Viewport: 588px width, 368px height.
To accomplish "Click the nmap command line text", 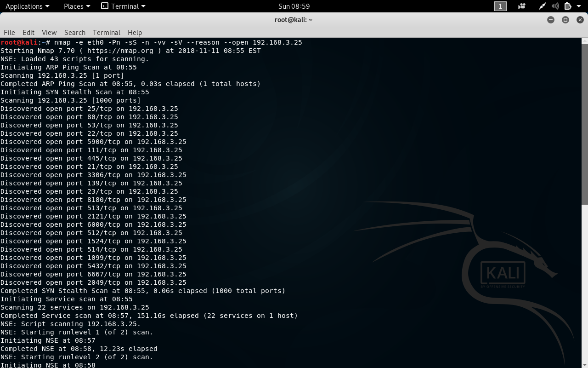I will click(x=178, y=42).
